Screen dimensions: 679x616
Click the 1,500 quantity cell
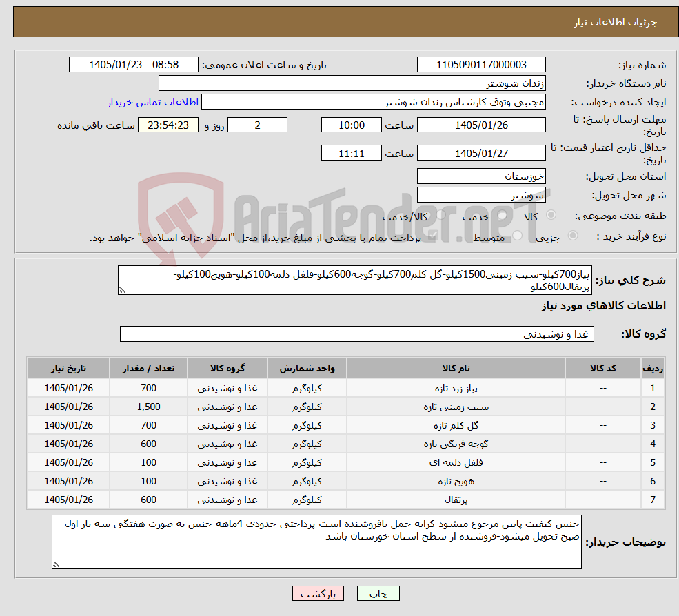click(x=148, y=407)
